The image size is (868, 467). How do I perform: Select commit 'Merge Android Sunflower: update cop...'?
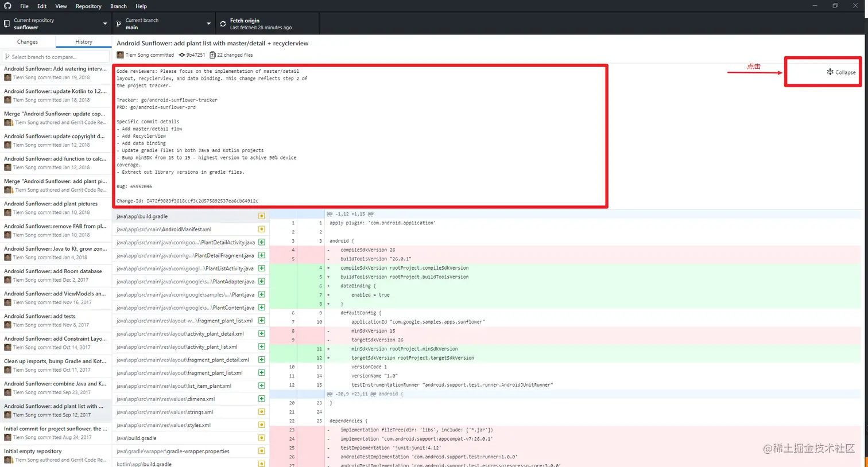point(56,118)
